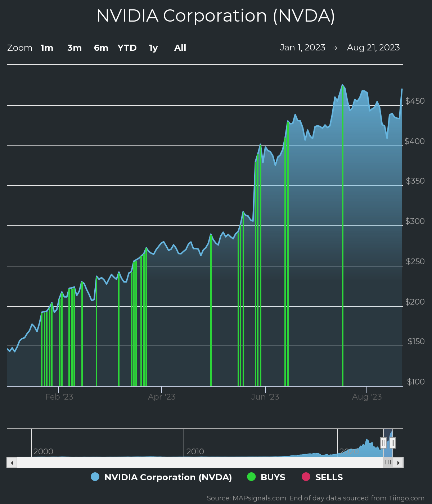The width and height of the screenshot is (432, 504).
Task: Click the late-July buy signal green line
Action: [x=342, y=236]
